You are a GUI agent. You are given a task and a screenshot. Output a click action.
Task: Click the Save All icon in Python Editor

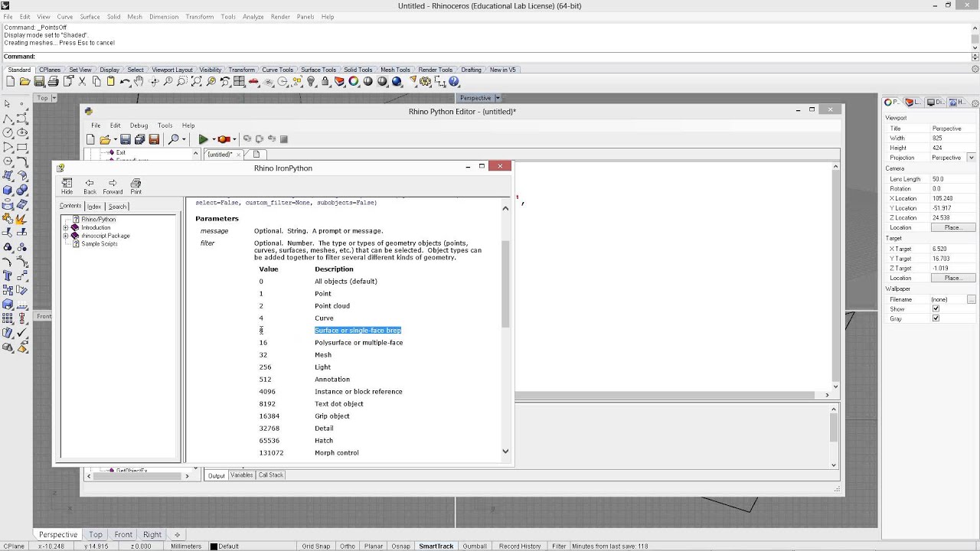[x=139, y=139]
